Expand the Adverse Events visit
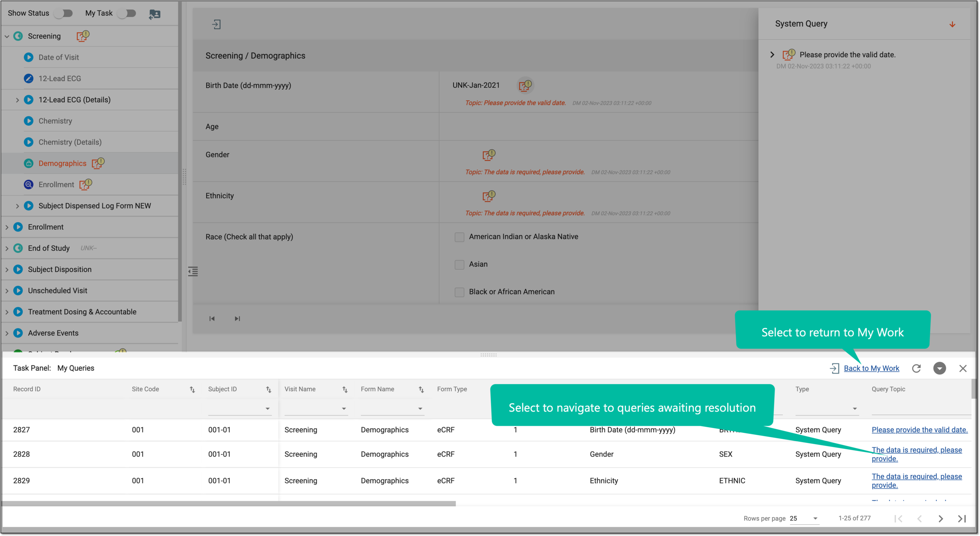980x536 pixels. click(x=7, y=333)
